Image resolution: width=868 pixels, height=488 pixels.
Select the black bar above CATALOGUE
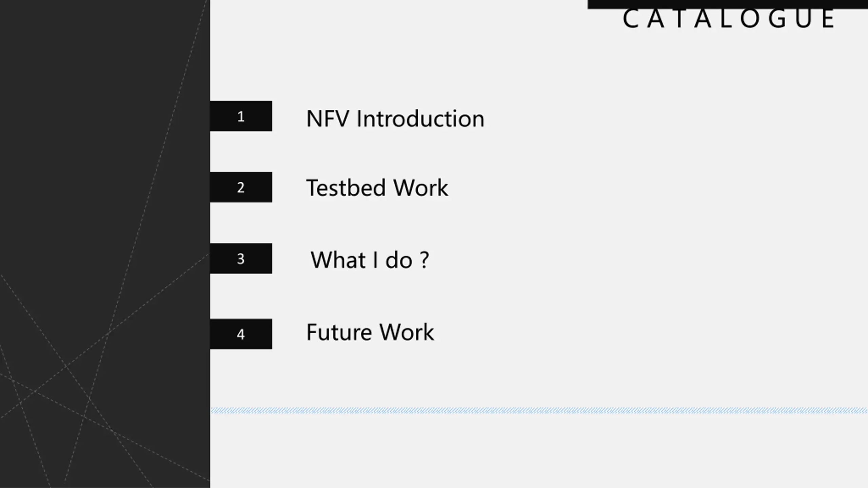tap(727, 4)
